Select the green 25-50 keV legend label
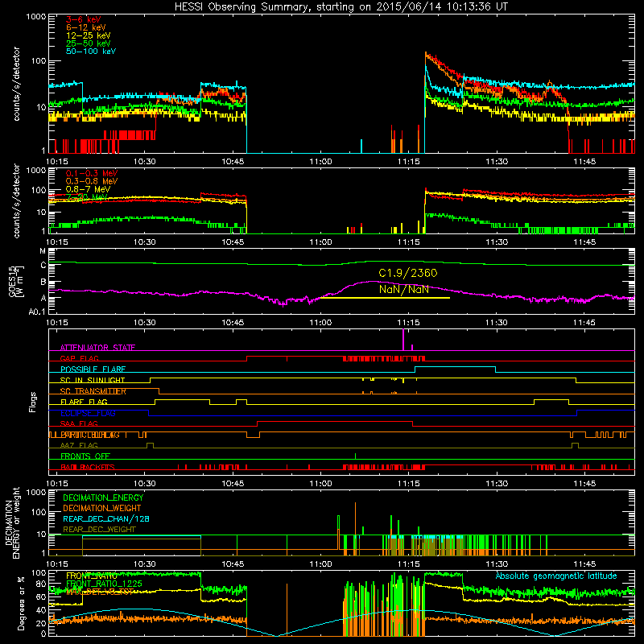This screenshot has width=644, height=644. click(x=88, y=43)
